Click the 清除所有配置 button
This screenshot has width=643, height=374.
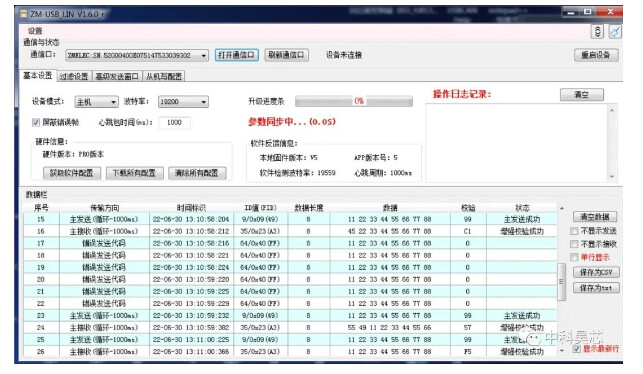[x=197, y=173]
